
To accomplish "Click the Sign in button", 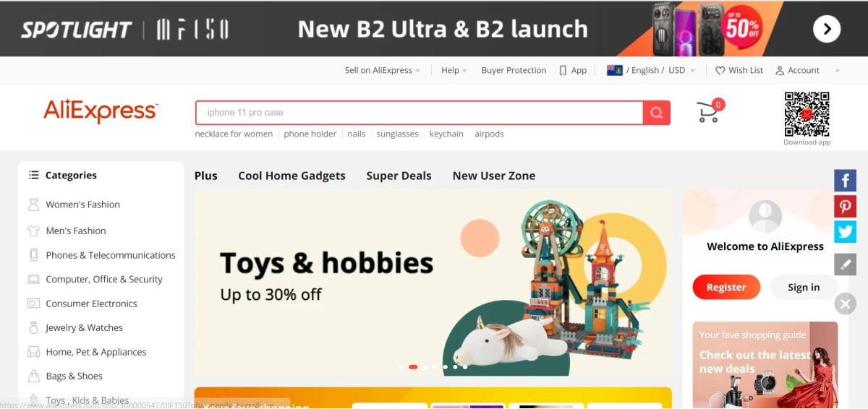I will (x=804, y=287).
